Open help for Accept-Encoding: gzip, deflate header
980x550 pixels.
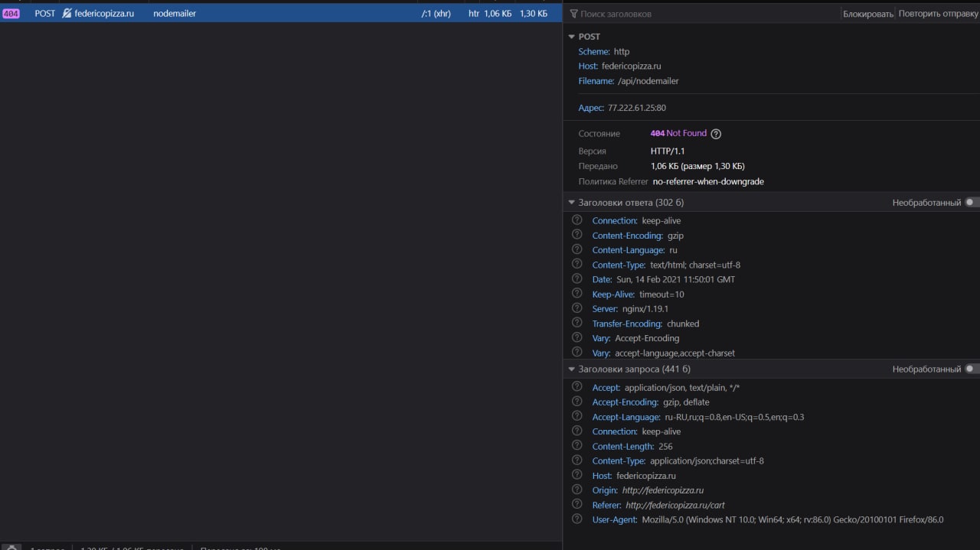577,402
